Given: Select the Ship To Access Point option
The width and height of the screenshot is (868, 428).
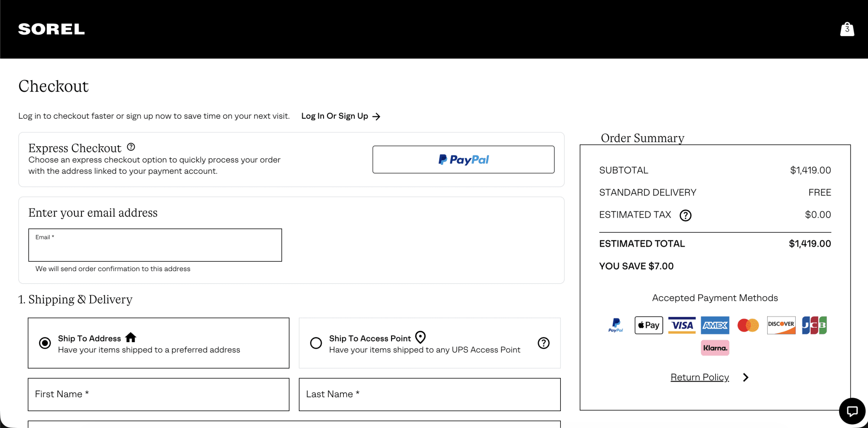Looking at the screenshot, I should click(x=316, y=343).
